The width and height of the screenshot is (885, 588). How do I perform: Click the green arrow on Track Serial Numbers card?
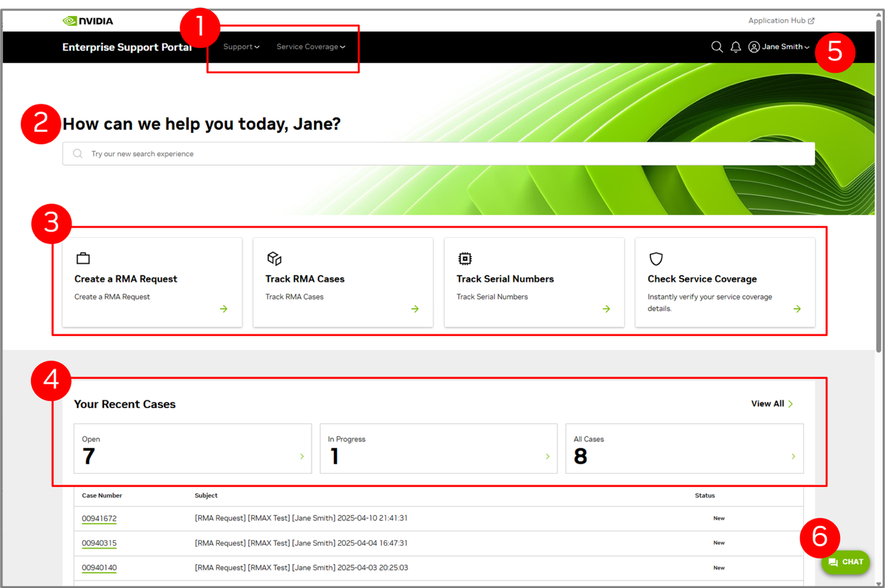(606, 309)
